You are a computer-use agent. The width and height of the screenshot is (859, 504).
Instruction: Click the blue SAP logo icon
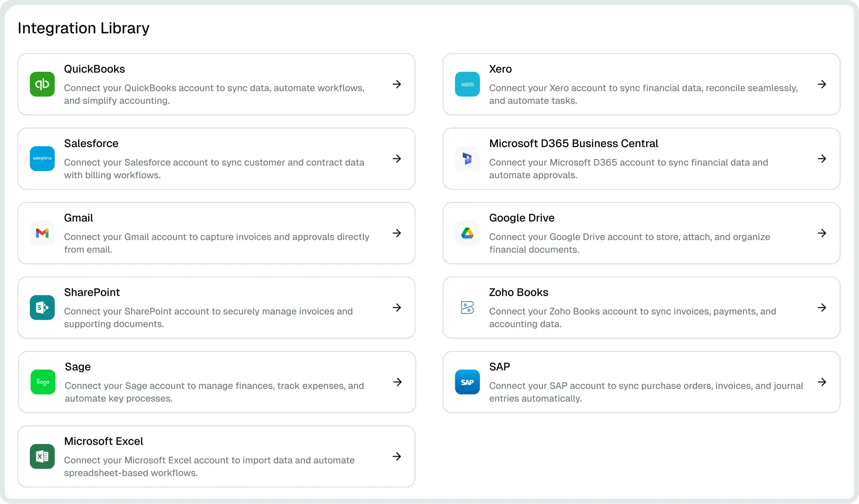click(x=467, y=382)
